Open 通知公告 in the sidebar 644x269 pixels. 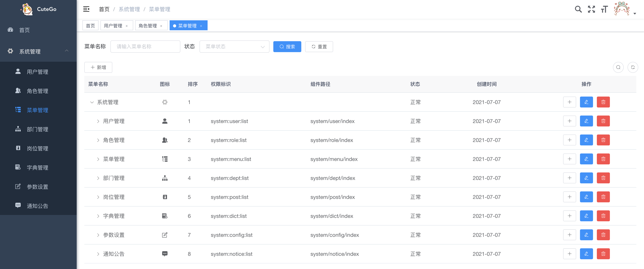pos(38,206)
